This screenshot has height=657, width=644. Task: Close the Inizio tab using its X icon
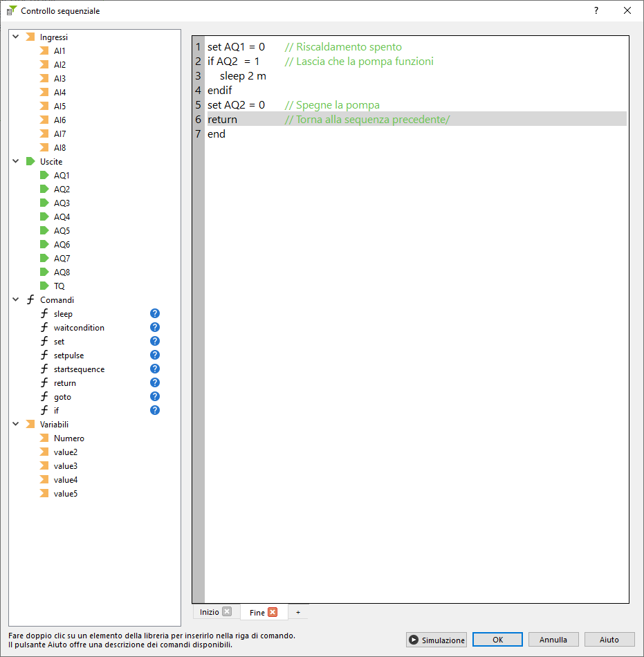227,612
